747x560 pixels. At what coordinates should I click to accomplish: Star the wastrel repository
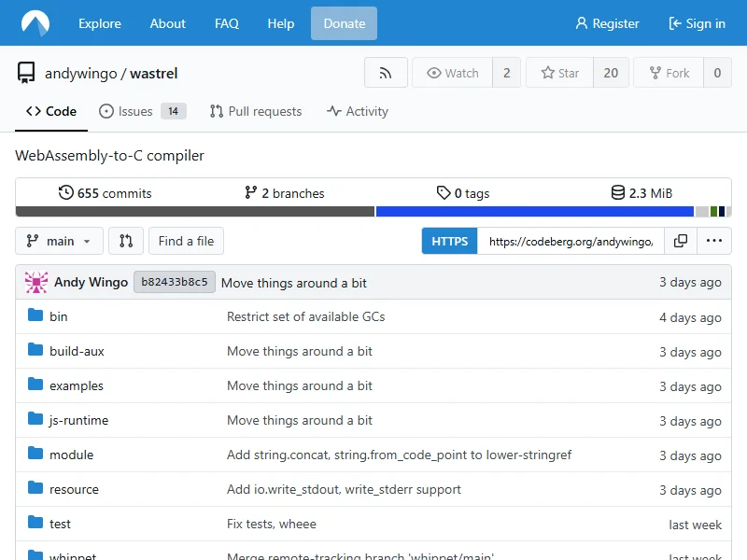tap(558, 73)
